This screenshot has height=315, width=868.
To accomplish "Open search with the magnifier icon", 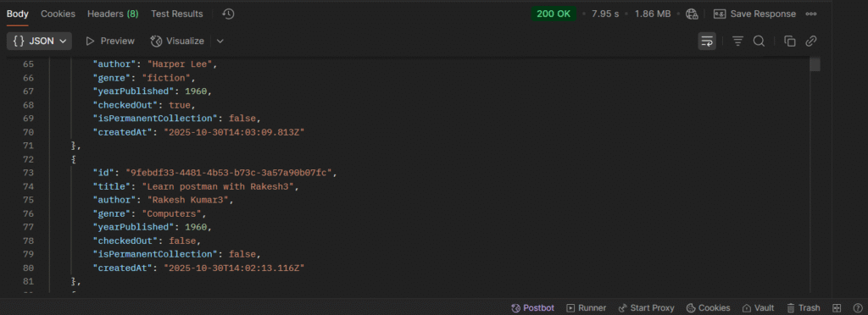I will click(x=759, y=41).
